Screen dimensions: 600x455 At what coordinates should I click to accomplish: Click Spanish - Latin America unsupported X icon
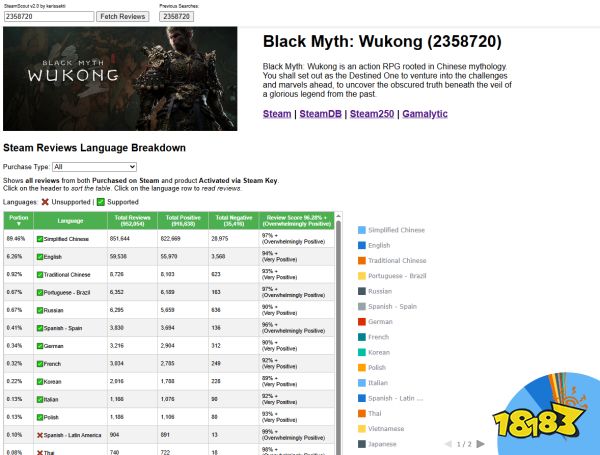(40, 435)
